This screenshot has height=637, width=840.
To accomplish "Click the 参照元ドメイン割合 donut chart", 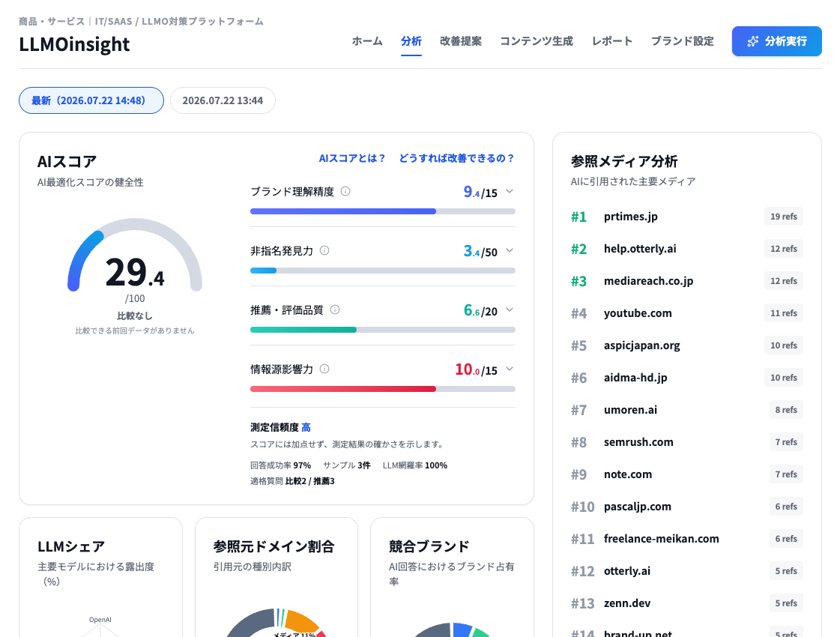I will pyautogui.click(x=277, y=623).
